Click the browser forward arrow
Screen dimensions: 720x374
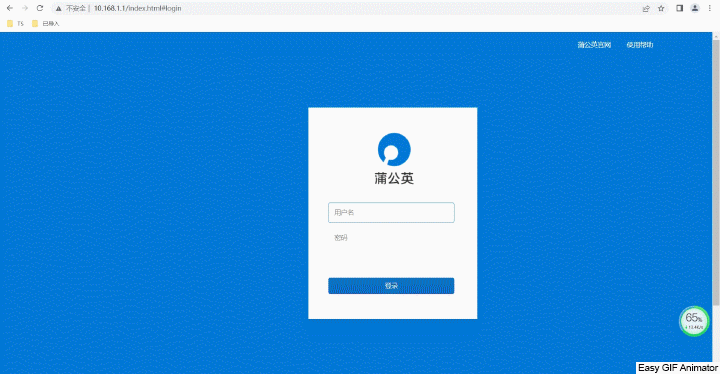[25, 8]
